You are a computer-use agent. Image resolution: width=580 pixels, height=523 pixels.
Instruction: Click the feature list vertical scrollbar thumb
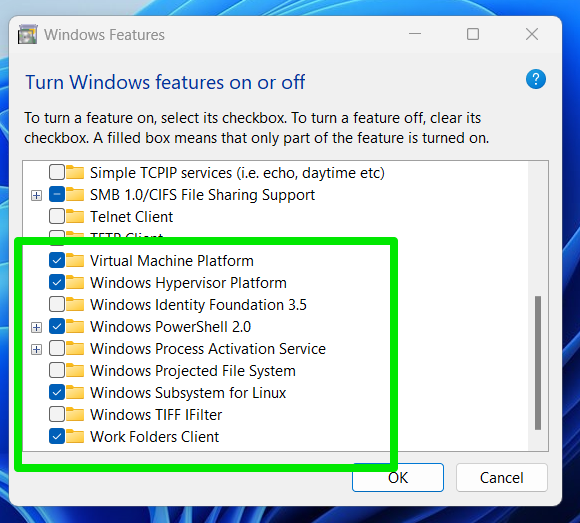[x=538, y=363]
